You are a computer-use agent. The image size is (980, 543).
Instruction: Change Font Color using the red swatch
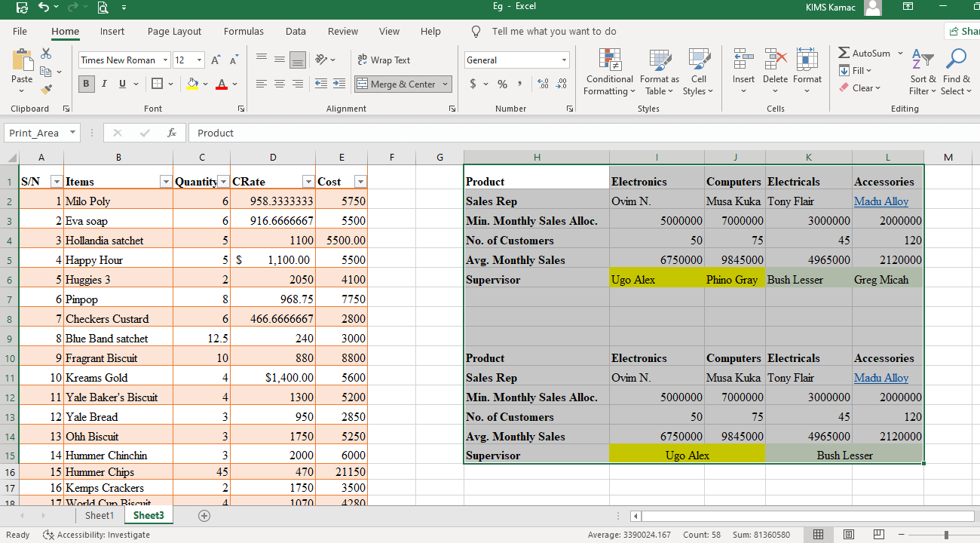tap(223, 84)
